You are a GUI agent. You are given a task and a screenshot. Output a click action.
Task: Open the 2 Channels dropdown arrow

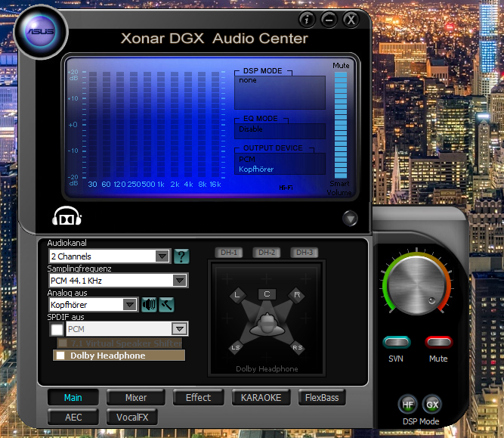[162, 256]
